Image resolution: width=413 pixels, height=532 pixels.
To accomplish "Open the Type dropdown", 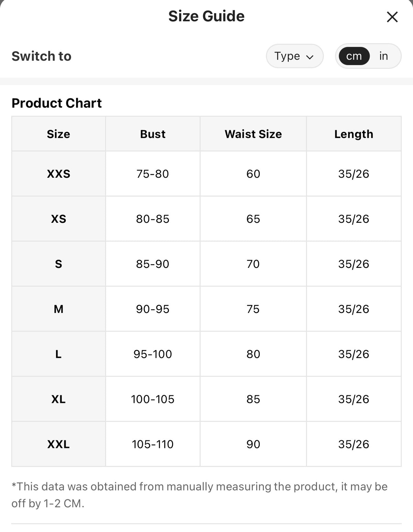I will coord(295,56).
